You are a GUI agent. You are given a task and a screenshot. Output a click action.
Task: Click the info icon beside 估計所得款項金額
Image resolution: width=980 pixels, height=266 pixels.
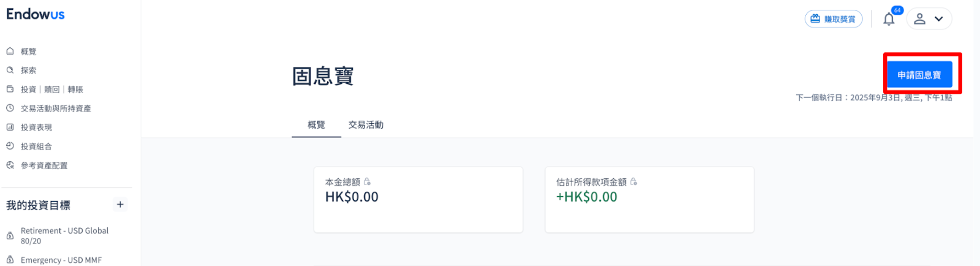pyautogui.click(x=634, y=182)
